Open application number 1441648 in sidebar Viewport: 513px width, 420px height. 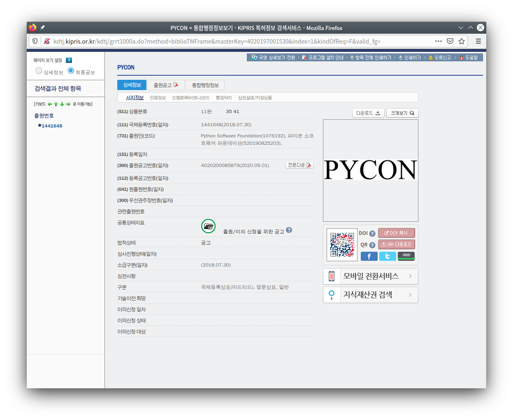point(52,126)
